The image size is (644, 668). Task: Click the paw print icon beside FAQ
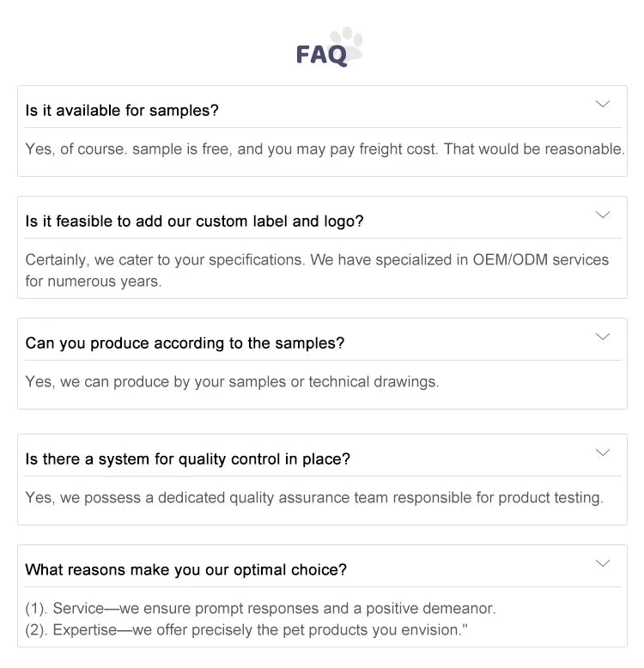point(349,43)
